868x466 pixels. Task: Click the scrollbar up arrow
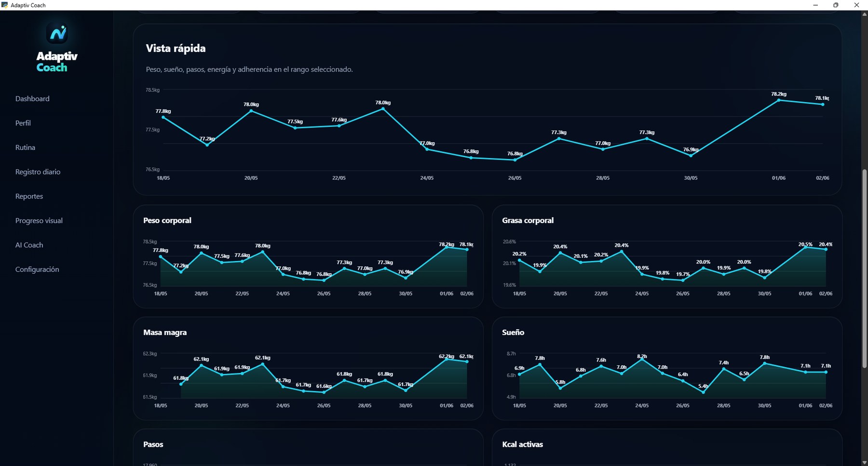(x=864, y=14)
